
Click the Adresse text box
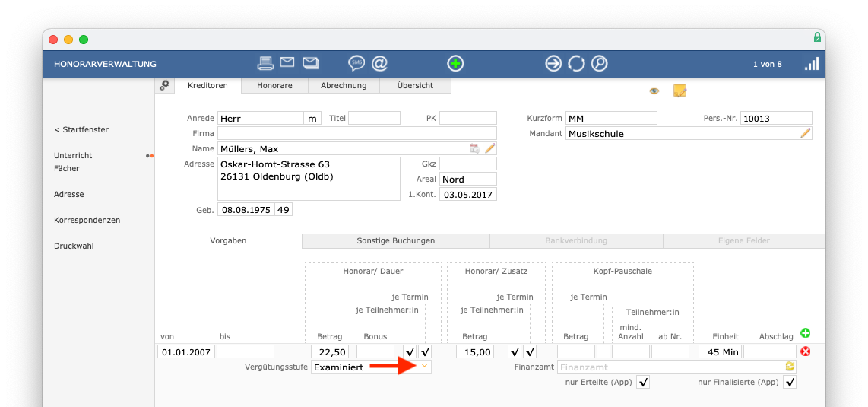point(309,178)
